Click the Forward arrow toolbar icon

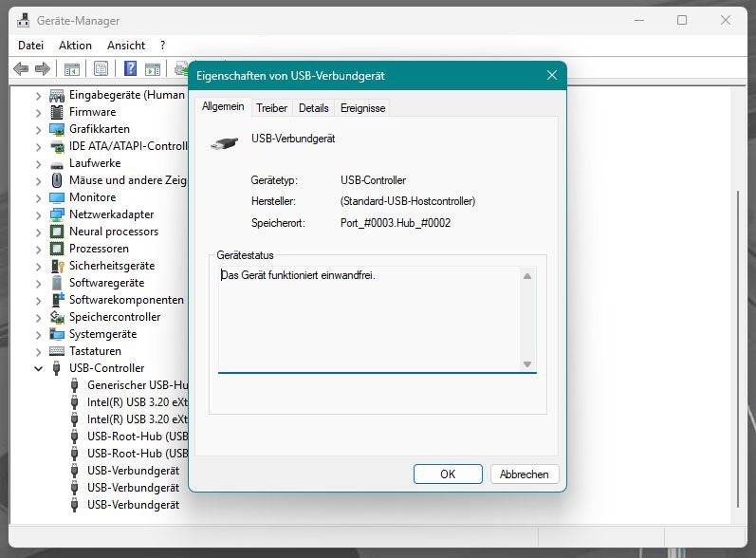(42, 68)
